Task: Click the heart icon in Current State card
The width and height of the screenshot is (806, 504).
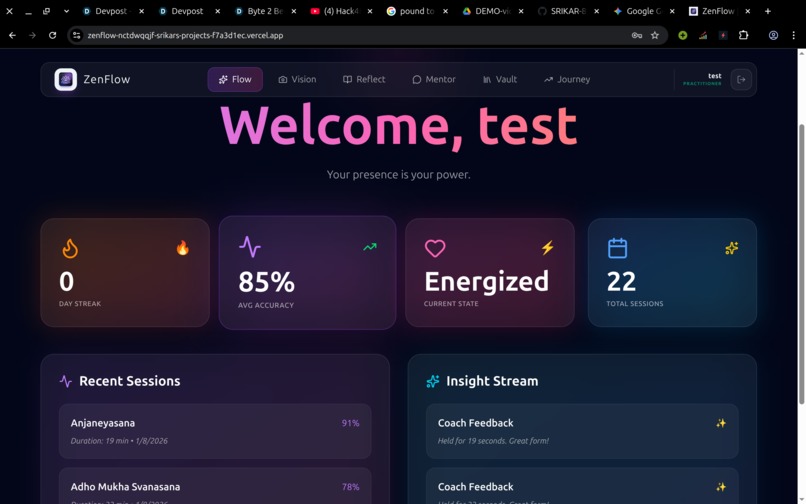Action: click(x=435, y=248)
